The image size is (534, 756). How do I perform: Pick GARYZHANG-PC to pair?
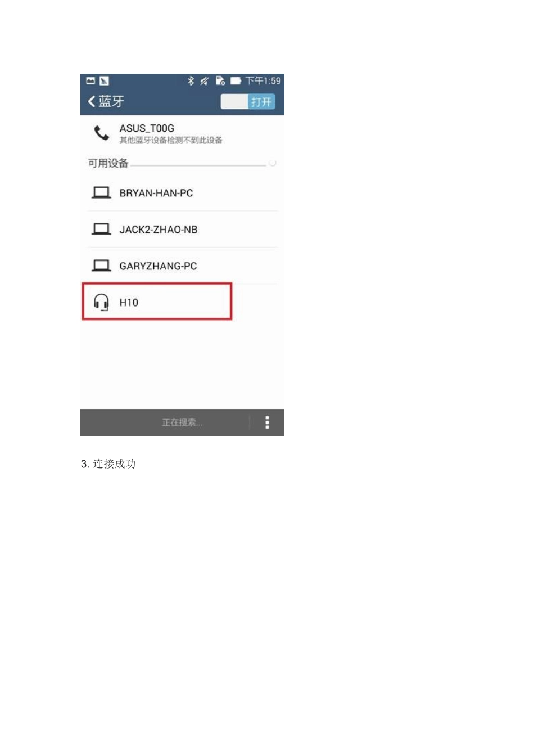(182, 265)
